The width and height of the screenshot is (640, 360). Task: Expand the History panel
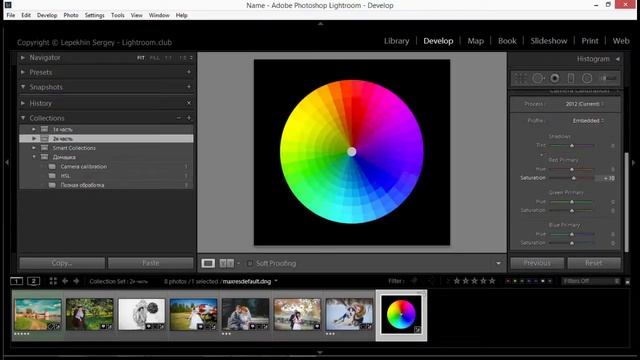click(23, 103)
